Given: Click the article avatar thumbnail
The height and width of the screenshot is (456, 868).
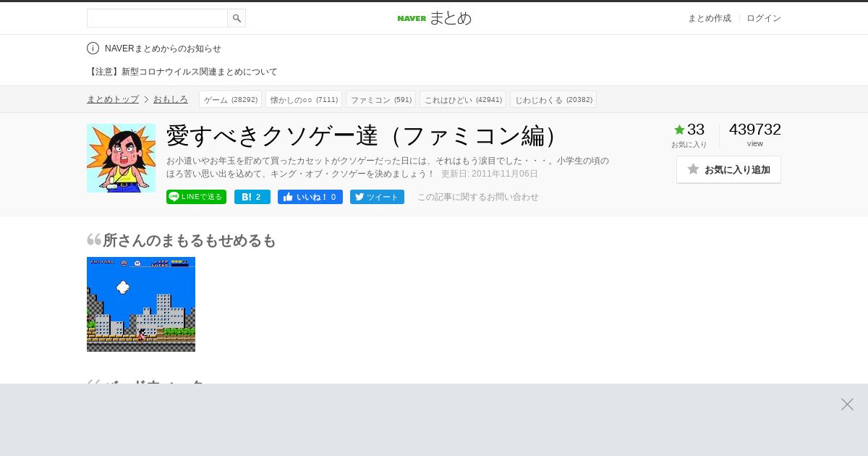Looking at the screenshot, I should pyautogui.click(x=121, y=158).
